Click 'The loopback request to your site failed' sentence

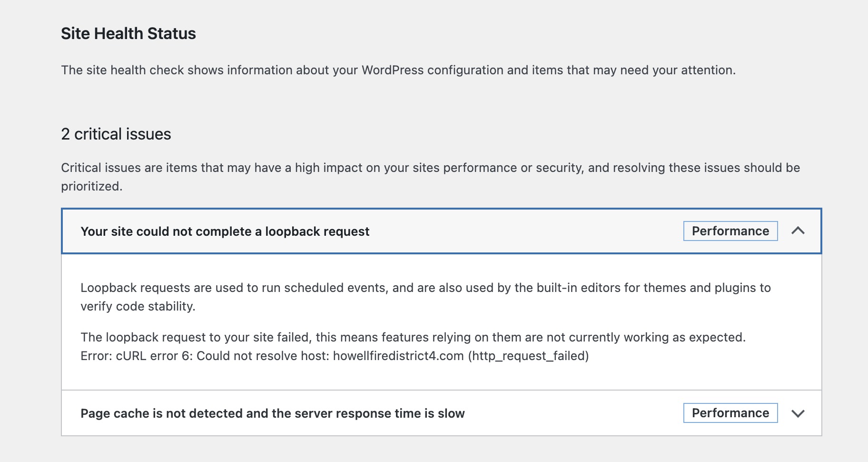coord(412,337)
